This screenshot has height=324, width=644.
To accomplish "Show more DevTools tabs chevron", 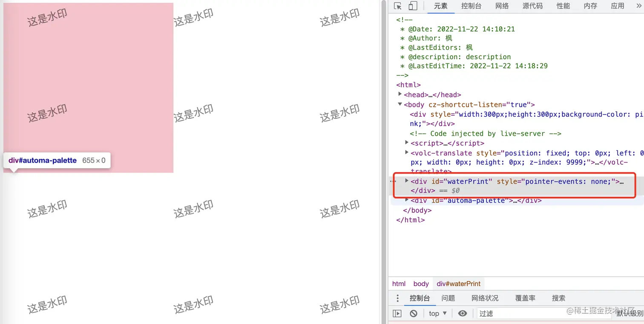I will click(x=638, y=6).
